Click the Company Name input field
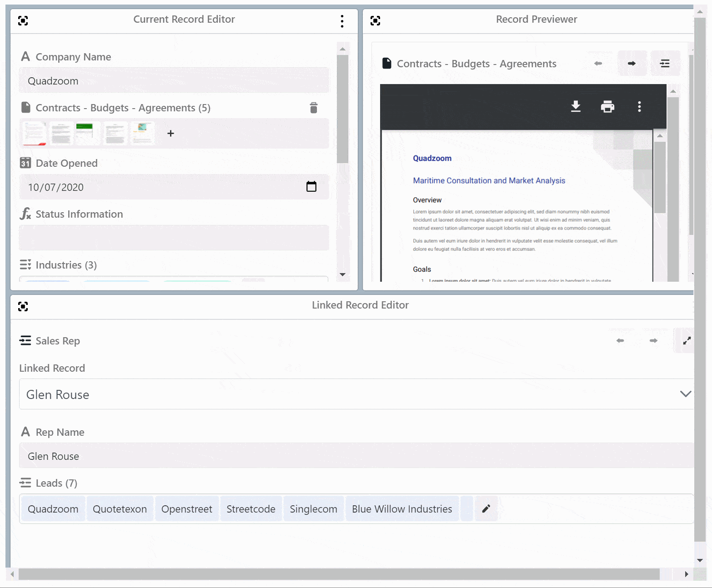Image resolution: width=712 pixels, height=588 pixels. click(174, 81)
